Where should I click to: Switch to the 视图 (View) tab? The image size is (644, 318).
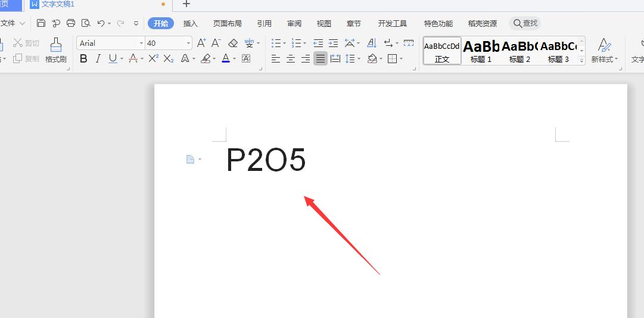323,23
